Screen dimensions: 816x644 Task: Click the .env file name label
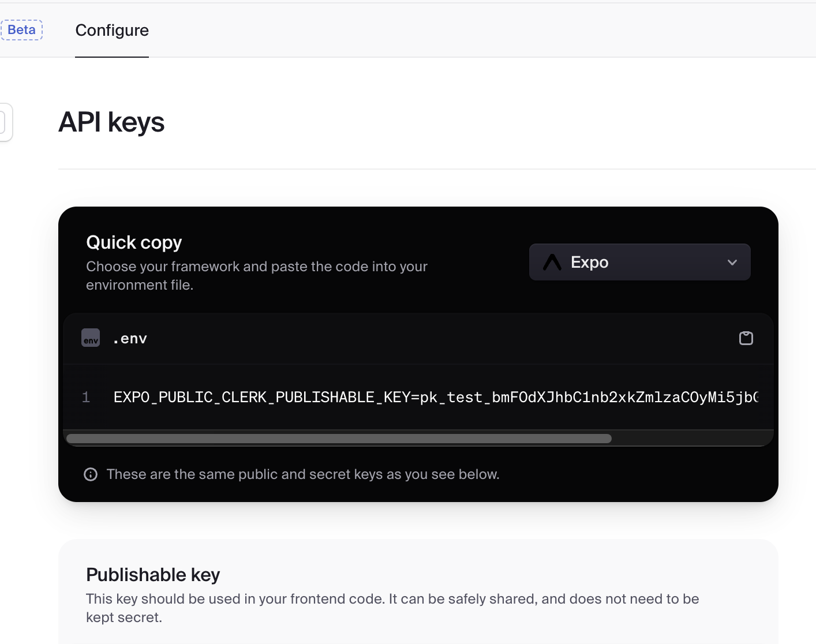(130, 339)
